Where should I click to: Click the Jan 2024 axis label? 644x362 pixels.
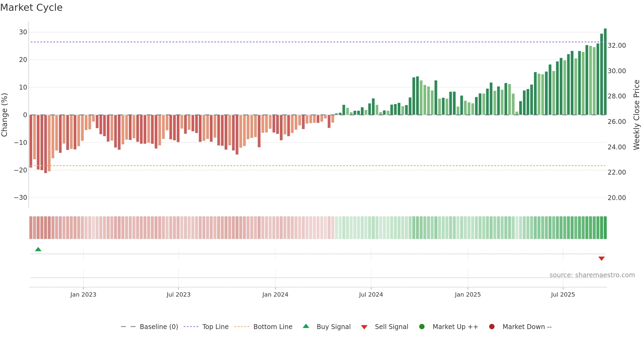(x=275, y=294)
